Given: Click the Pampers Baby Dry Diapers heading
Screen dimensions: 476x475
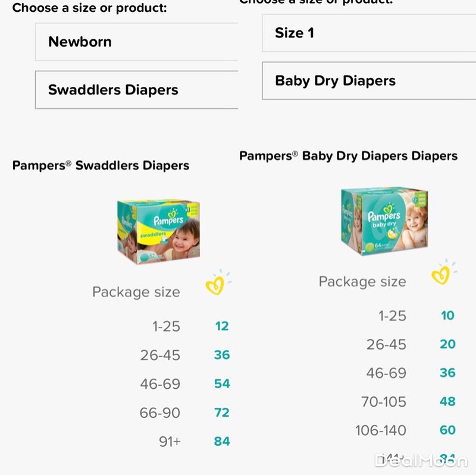Looking at the screenshot, I should pos(348,156).
